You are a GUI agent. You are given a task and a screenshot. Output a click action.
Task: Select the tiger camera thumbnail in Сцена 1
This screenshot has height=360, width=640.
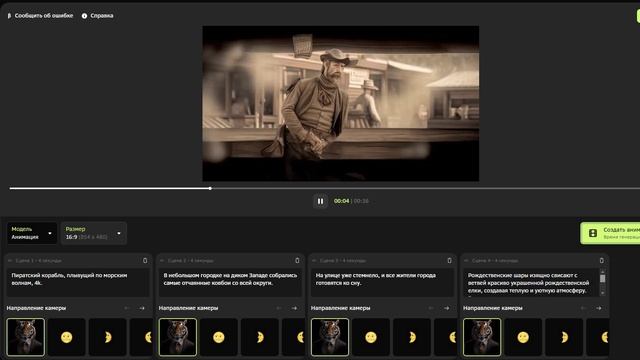[x=25, y=337]
